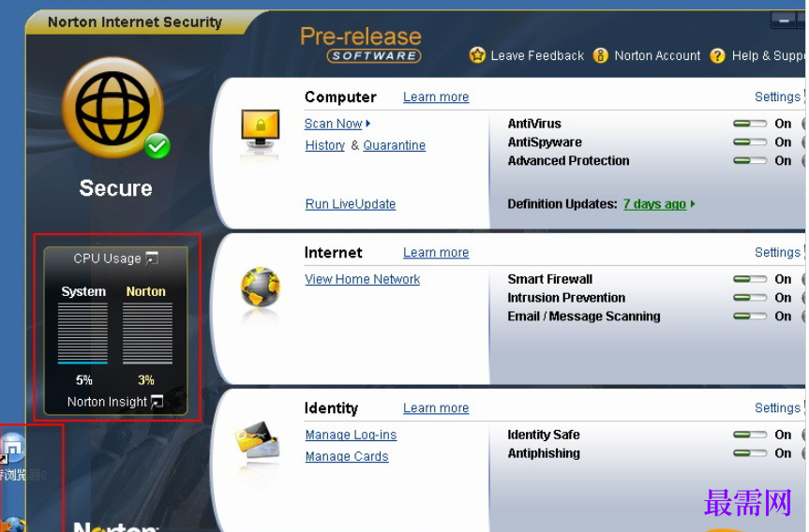Toggle Intrusion Prevention switch
Screen dimensions: 809x532
coord(750,298)
